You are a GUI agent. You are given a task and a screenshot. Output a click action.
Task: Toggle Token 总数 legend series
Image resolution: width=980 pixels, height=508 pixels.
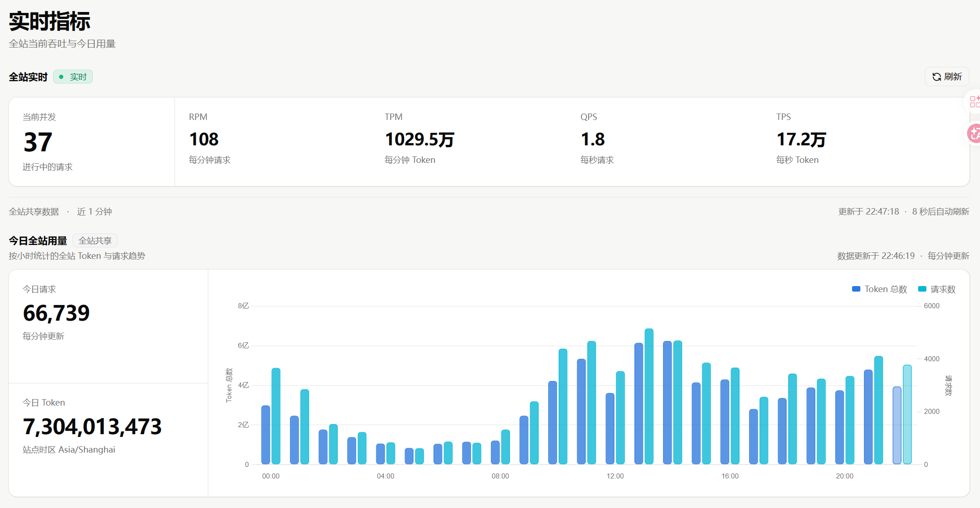tap(879, 289)
